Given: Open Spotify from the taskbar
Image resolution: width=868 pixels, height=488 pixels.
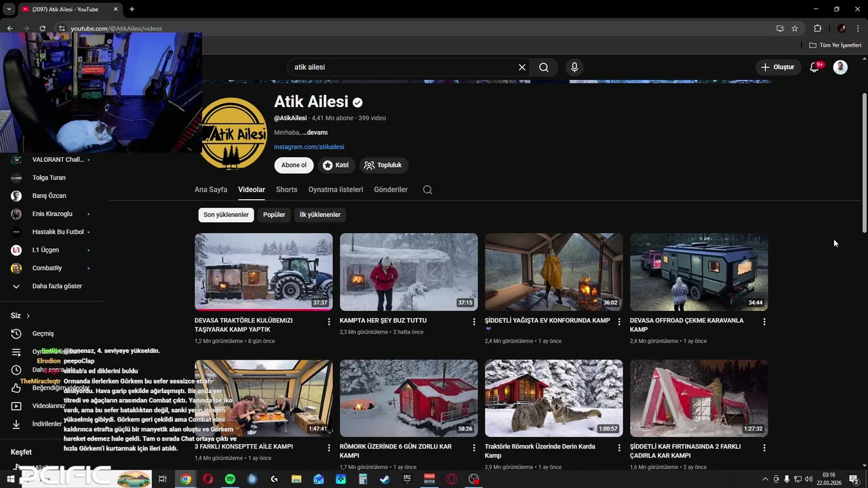Looking at the screenshot, I should pos(230,479).
